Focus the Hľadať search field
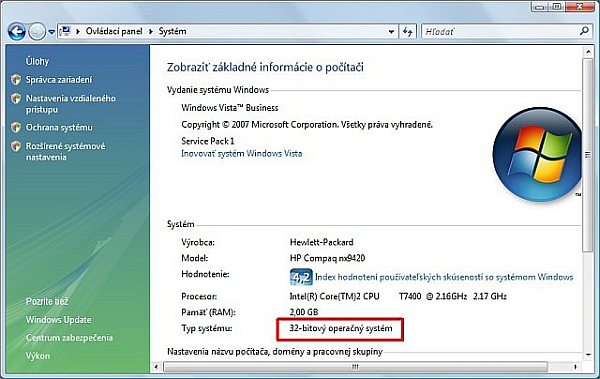Screen dimensions: 600x379 499,32
